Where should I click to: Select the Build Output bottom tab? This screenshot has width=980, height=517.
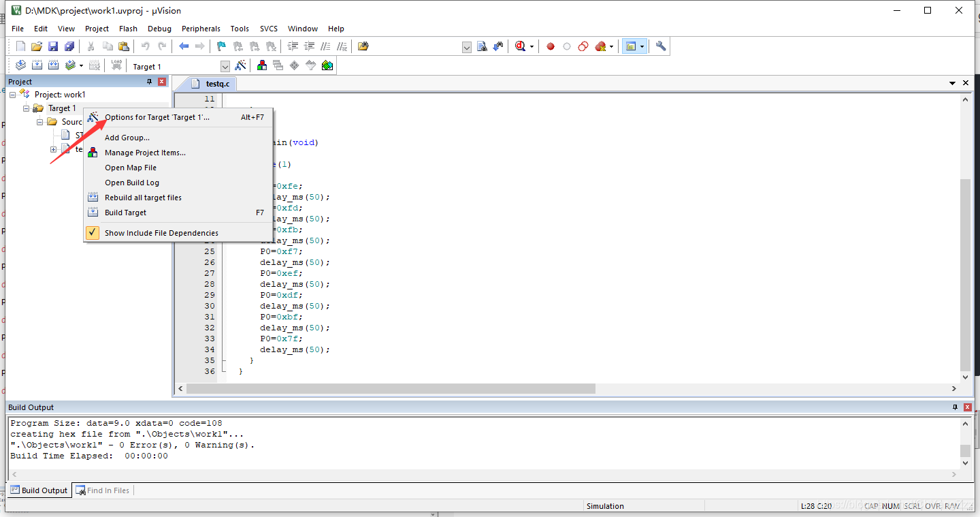tap(39, 490)
